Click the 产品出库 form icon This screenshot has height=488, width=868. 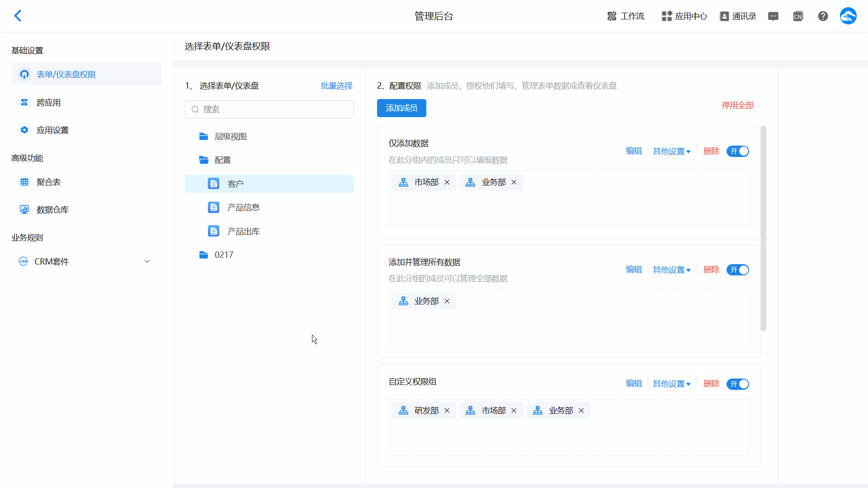point(213,231)
